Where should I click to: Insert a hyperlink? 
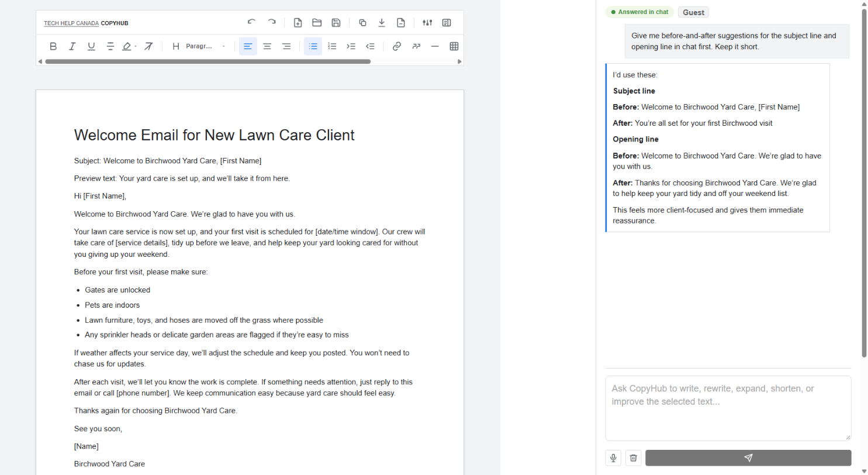tap(397, 46)
